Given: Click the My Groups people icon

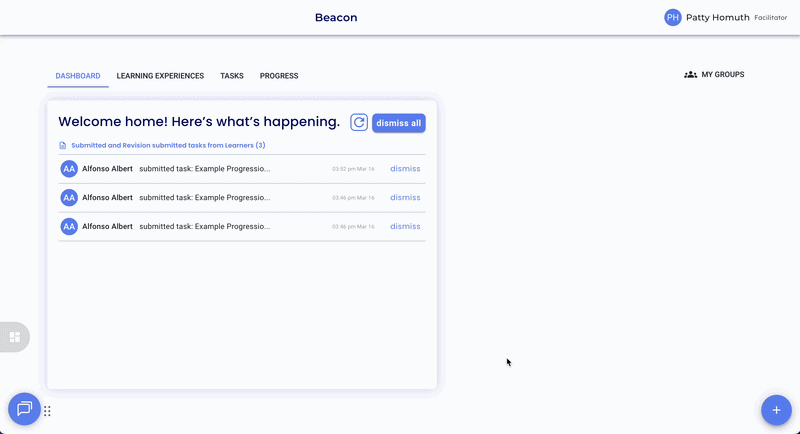Looking at the screenshot, I should coord(690,75).
